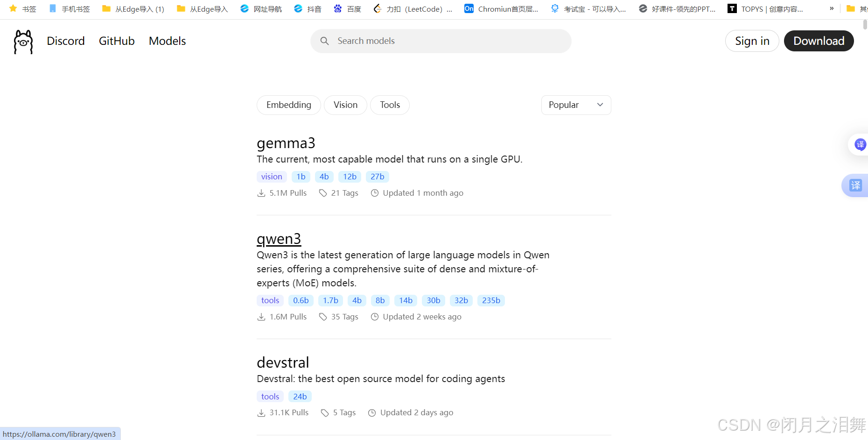The width and height of the screenshot is (868, 440).
Task: Click gemma3 vision tag
Action: coord(272,177)
